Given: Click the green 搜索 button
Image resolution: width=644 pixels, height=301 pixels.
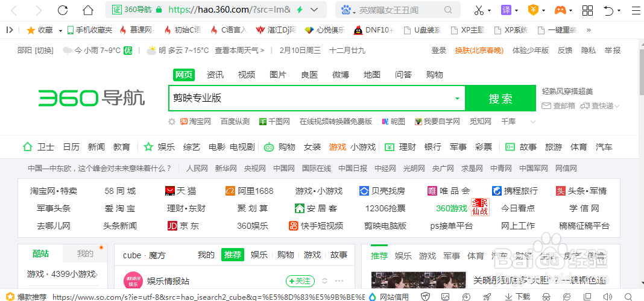Looking at the screenshot, I should (500, 98).
